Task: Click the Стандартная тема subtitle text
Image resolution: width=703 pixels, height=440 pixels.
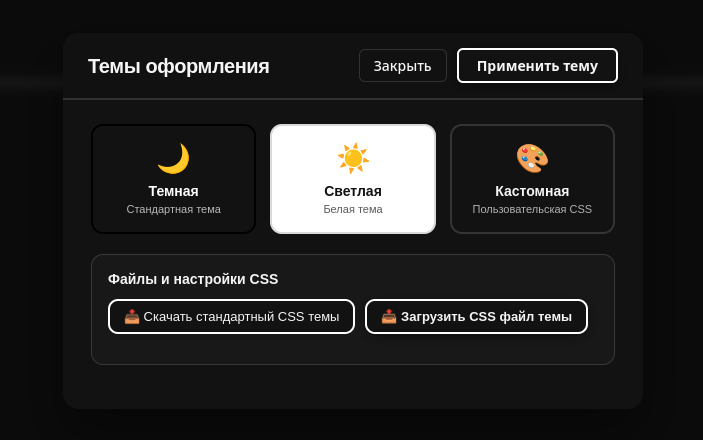Action: [174, 209]
